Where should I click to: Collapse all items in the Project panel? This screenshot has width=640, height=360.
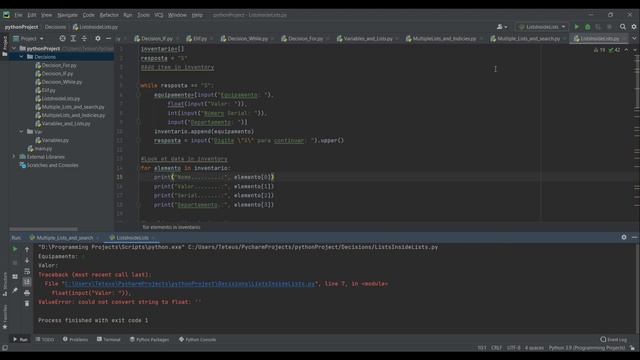click(84, 38)
